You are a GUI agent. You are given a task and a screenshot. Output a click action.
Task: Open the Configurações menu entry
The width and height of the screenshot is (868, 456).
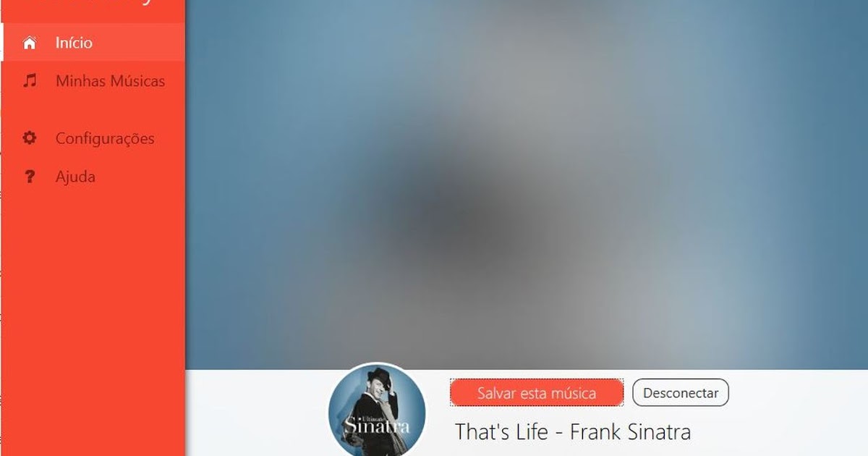(94, 138)
